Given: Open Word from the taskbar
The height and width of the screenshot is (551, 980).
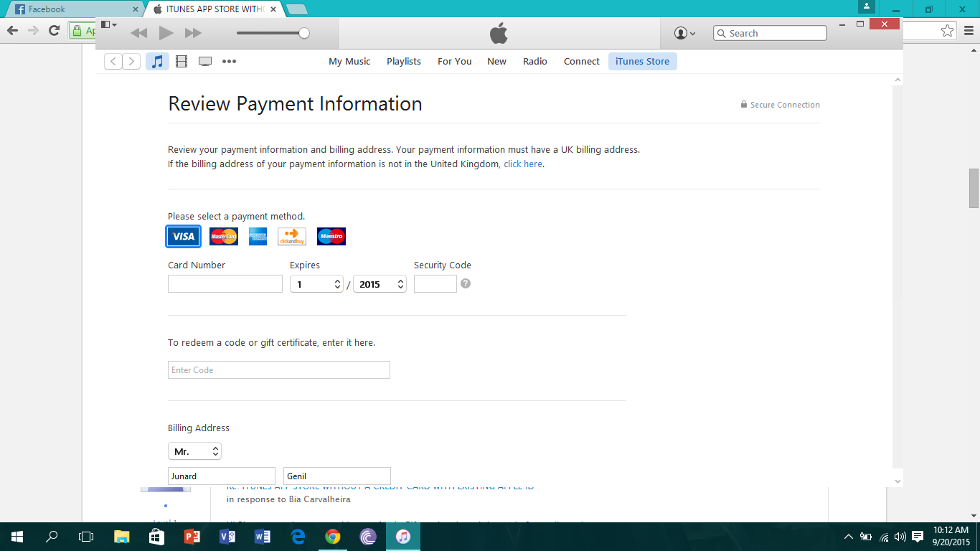Looking at the screenshot, I should 262,537.
